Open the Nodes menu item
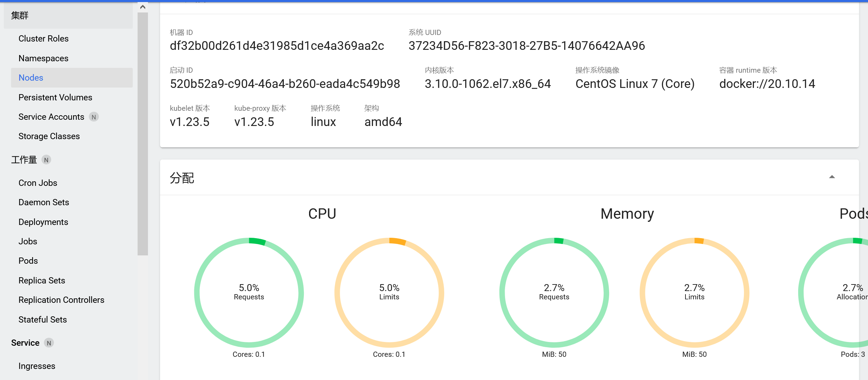 click(31, 78)
